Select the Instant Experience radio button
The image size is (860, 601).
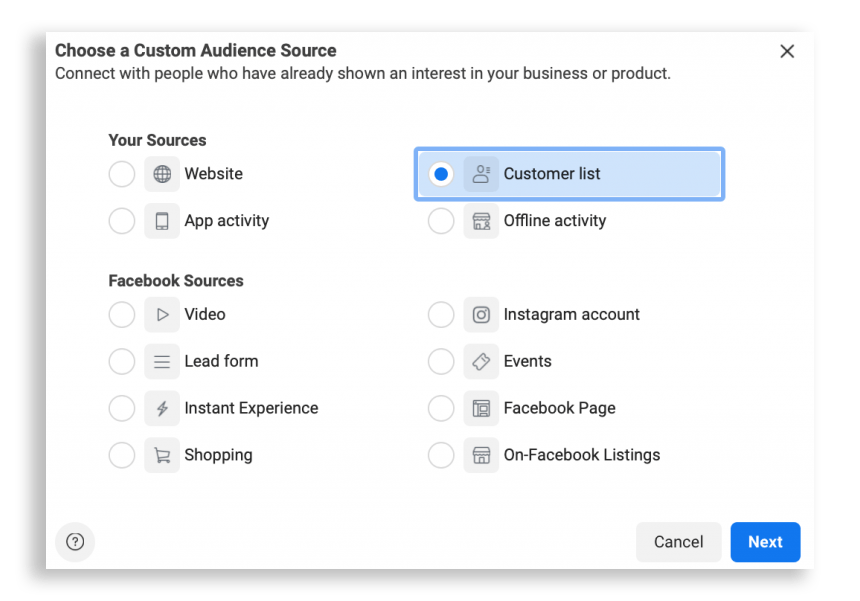click(122, 409)
